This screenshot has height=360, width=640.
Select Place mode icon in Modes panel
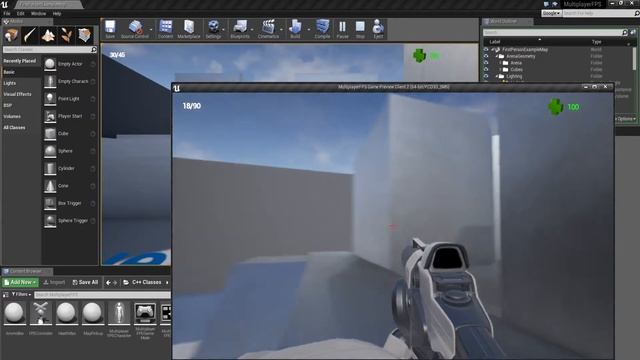11,36
